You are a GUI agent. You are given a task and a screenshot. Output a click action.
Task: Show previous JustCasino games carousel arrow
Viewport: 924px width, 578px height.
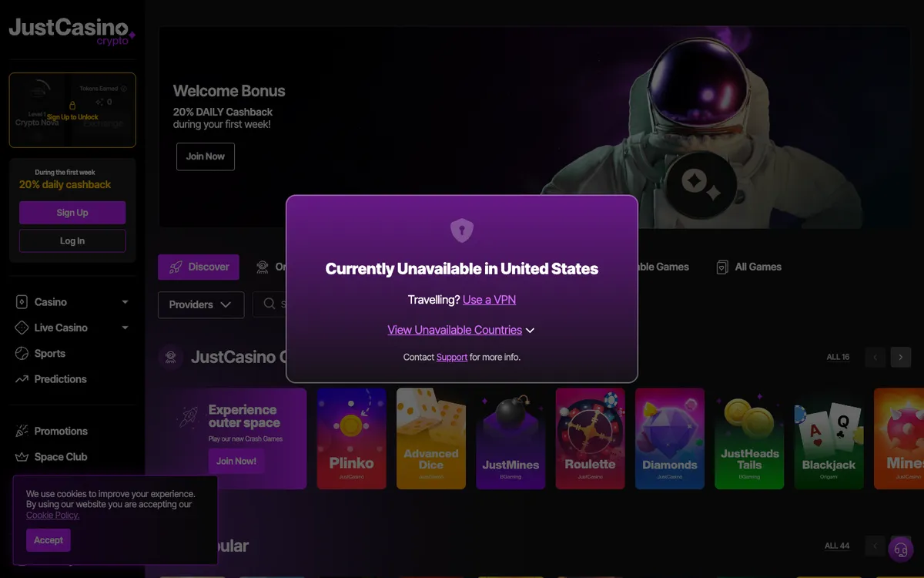875,357
